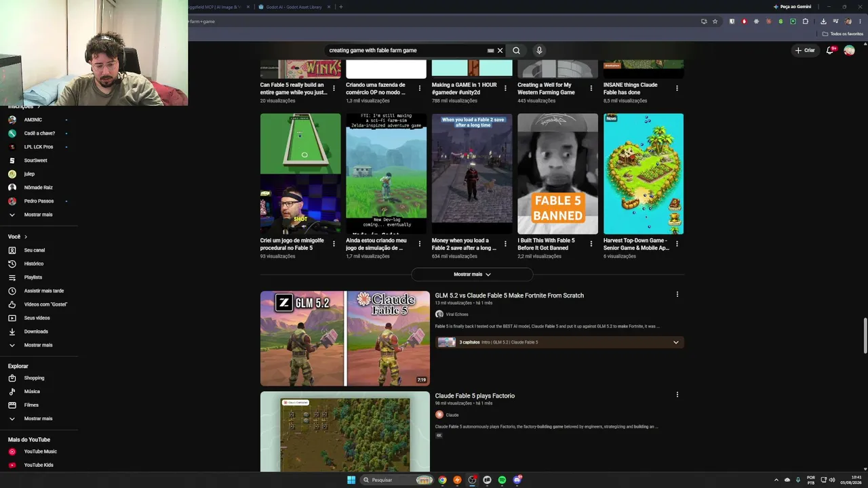This screenshot has width=868, height=488.
Task: Click the Criar create button
Action: [805, 50]
